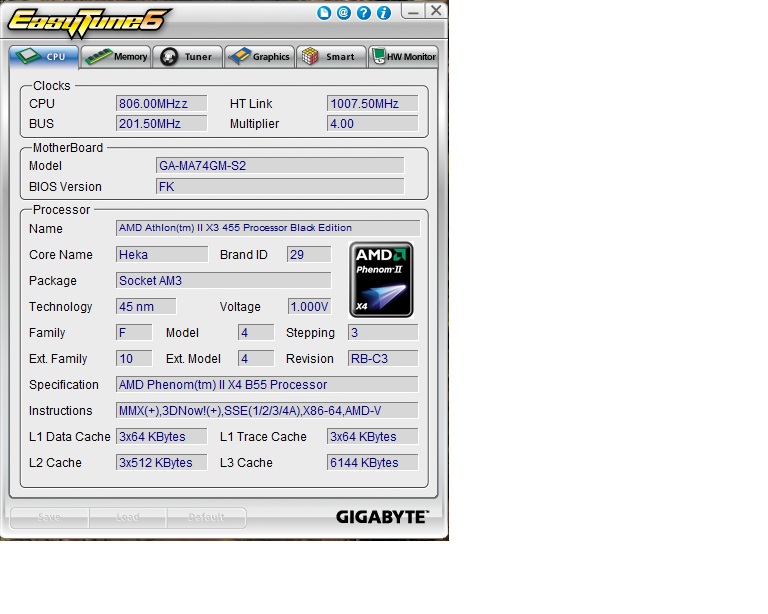Open help via the question mark icon
Image resolution: width=768 pixels, height=614 pixels.
tap(364, 13)
